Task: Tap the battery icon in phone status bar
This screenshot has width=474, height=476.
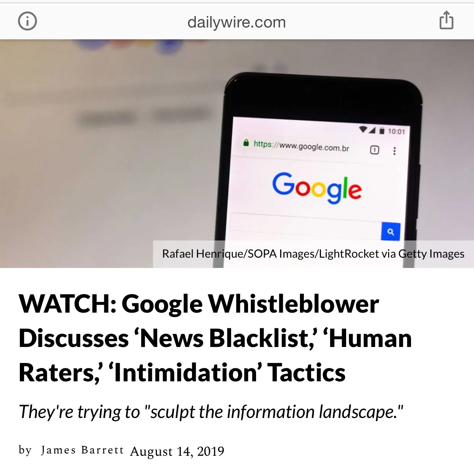Action: click(382, 131)
